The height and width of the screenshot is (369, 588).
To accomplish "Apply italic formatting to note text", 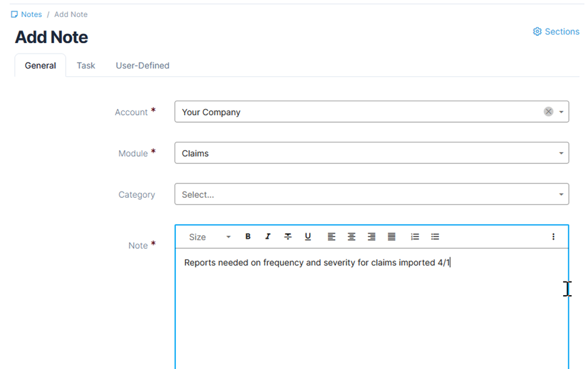I will coord(268,236).
